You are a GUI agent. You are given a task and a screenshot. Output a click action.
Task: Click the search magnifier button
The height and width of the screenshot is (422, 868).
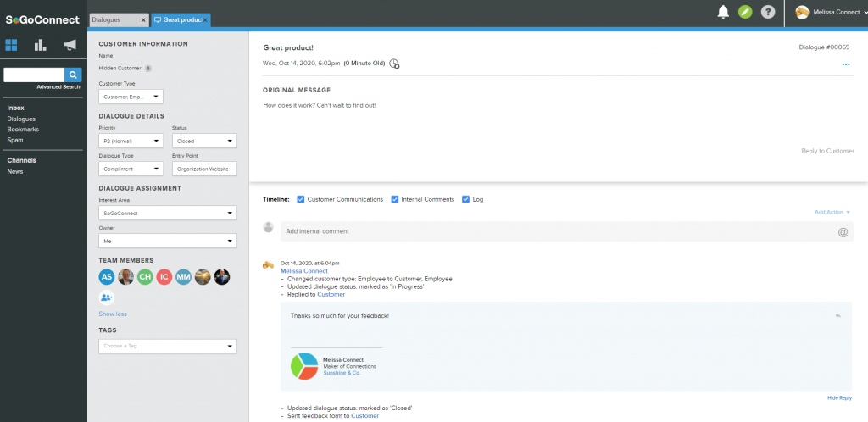(74, 75)
